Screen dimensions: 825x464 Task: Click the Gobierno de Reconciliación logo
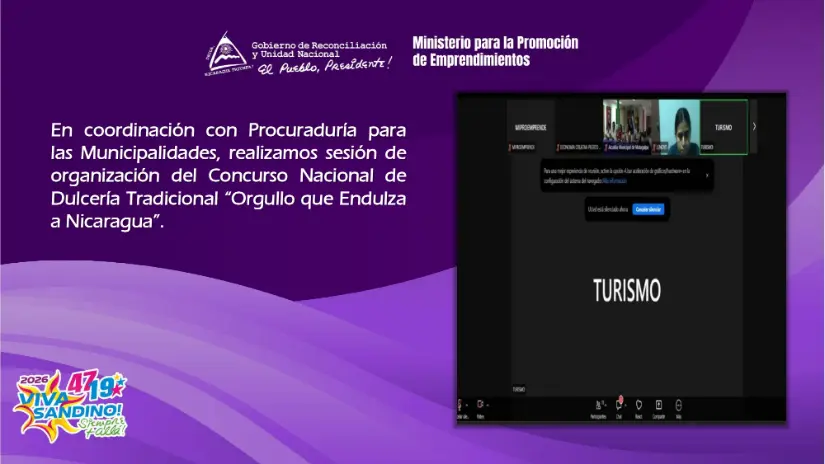pos(297,54)
